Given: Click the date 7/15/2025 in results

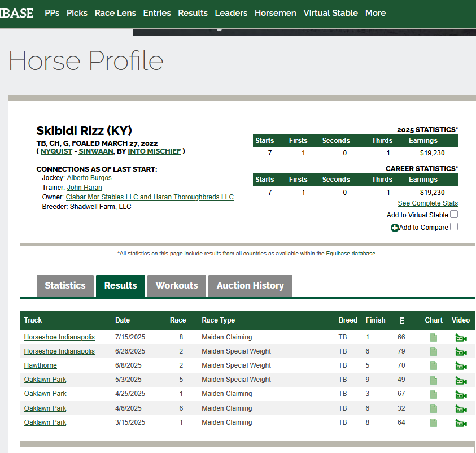Looking at the screenshot, I should (x=130, y=337).
